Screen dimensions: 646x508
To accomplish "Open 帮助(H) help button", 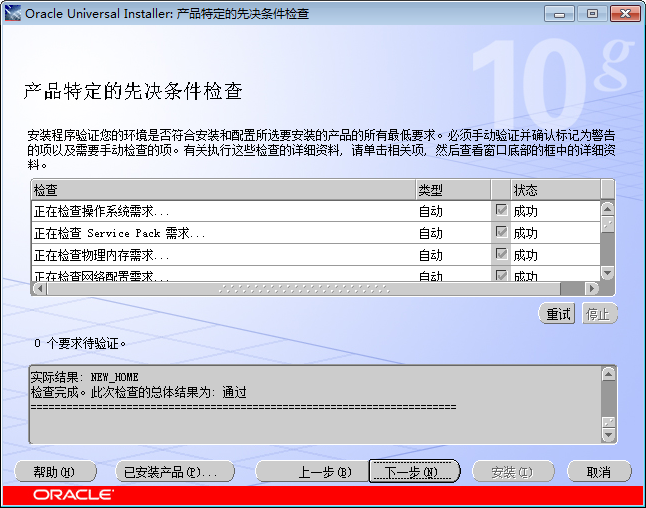I will [55, 472].
